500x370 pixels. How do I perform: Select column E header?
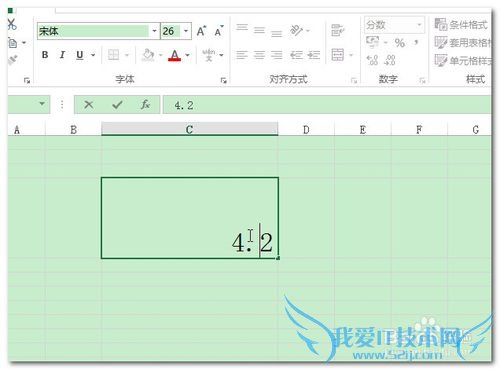click(x=363, y=129)
